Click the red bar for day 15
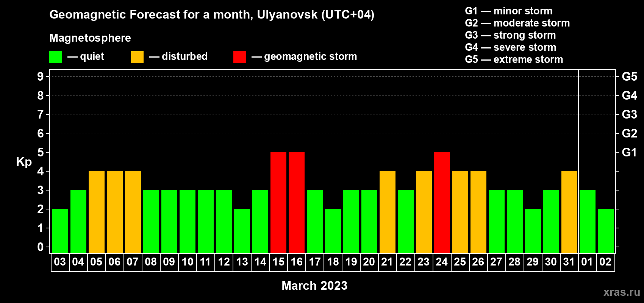 [278, 202]
